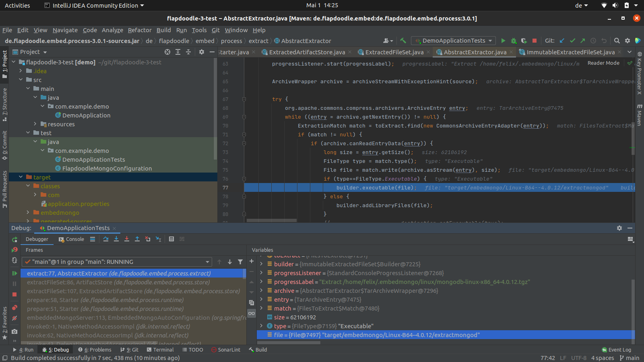Toggle Show Watches glasses icon in Variables
The height and width of the screenshot is (362, 644).
[252, 313]
